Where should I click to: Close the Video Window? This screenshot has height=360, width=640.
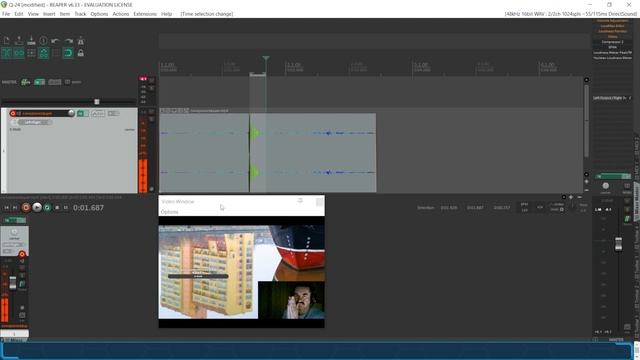coord(320,202)
